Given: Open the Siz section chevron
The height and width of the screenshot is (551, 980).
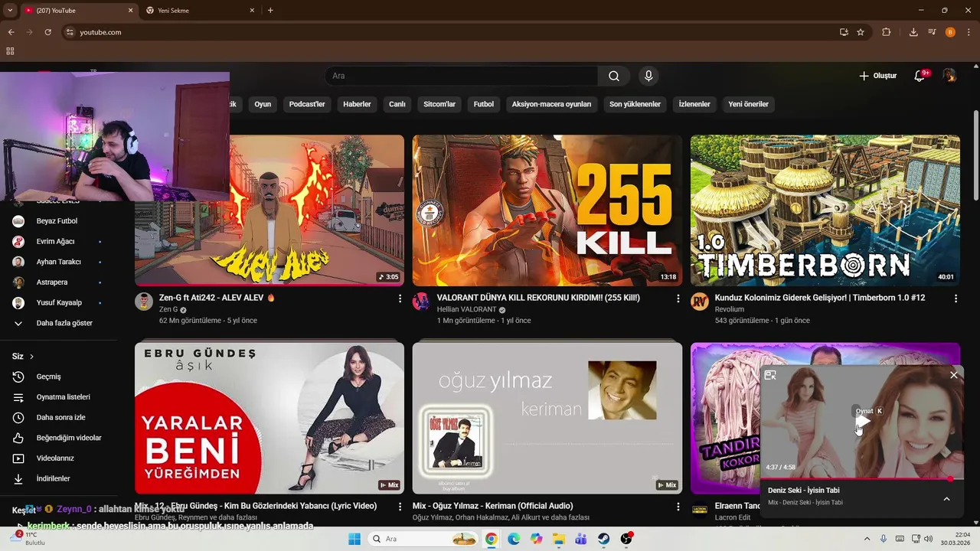Looking at the screenshot, I should 31,357.
